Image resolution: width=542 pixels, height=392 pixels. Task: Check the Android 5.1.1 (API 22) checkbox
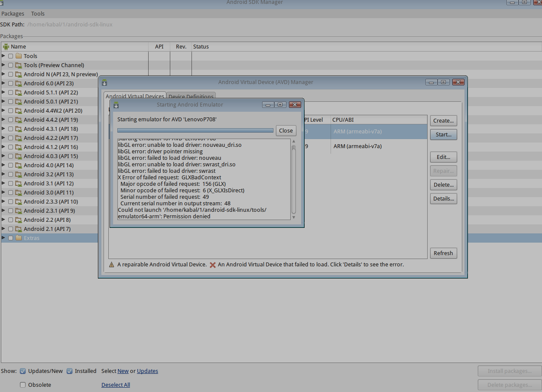click(11, 92)
